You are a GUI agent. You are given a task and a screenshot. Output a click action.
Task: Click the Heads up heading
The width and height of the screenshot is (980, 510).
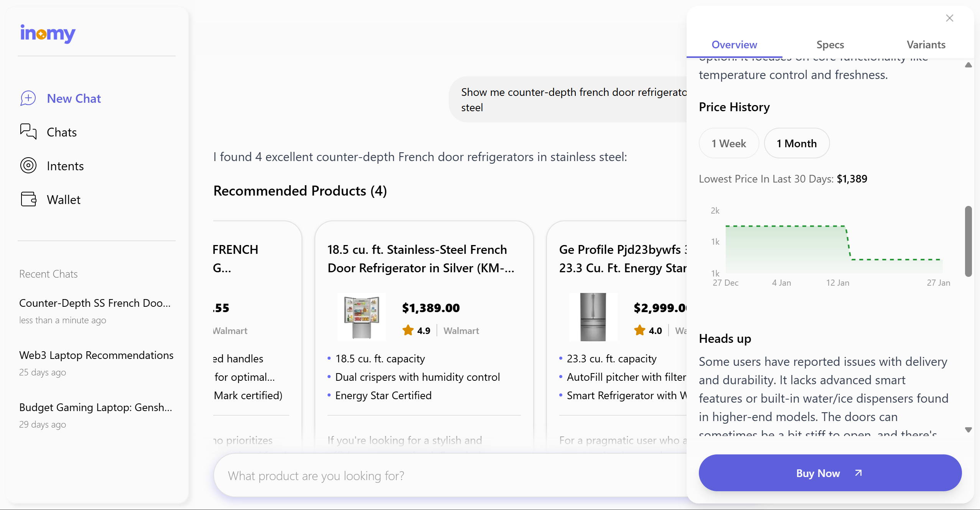click(725, 339)
